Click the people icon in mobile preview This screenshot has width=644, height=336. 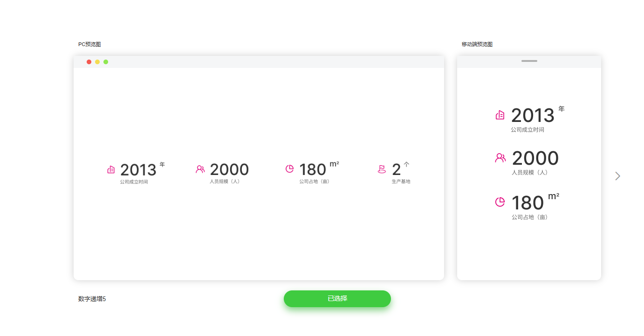click(500, 158)
